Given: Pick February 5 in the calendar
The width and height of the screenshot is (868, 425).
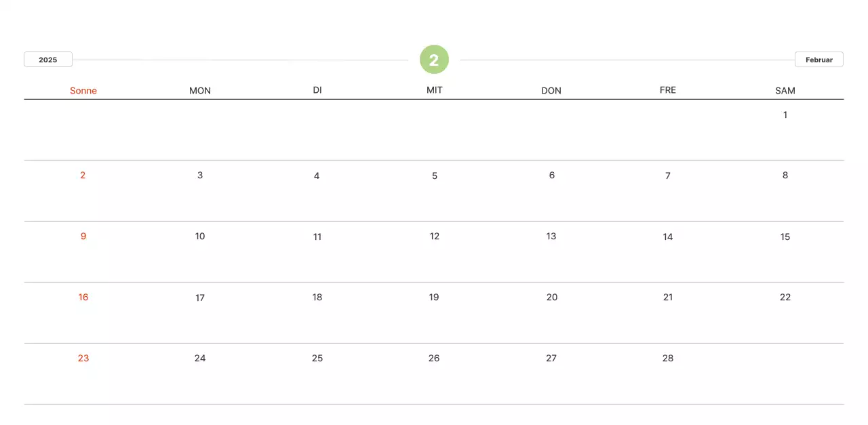Looking at the screenshot, I should click(435, 176).
